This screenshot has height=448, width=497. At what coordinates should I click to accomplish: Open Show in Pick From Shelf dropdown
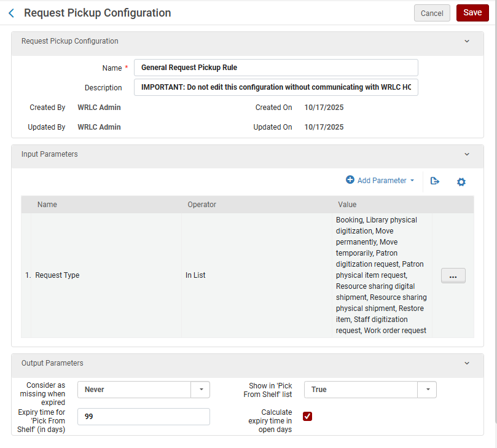point(427,390)
